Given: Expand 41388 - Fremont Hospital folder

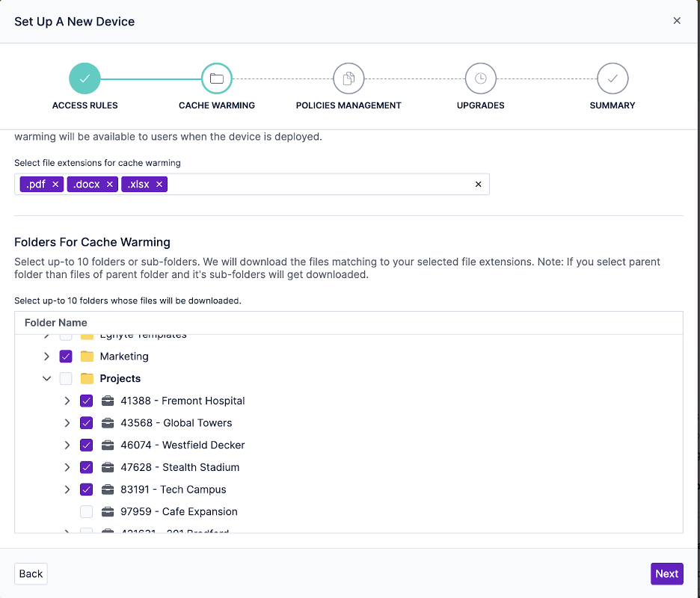Looking at the screenshot, I should tap(67, 401).
